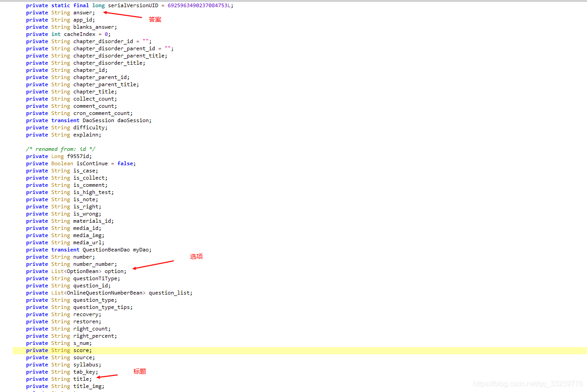Select the 'String question_type;' field
This screenshot has width=587, height=392.
(71, 300)
